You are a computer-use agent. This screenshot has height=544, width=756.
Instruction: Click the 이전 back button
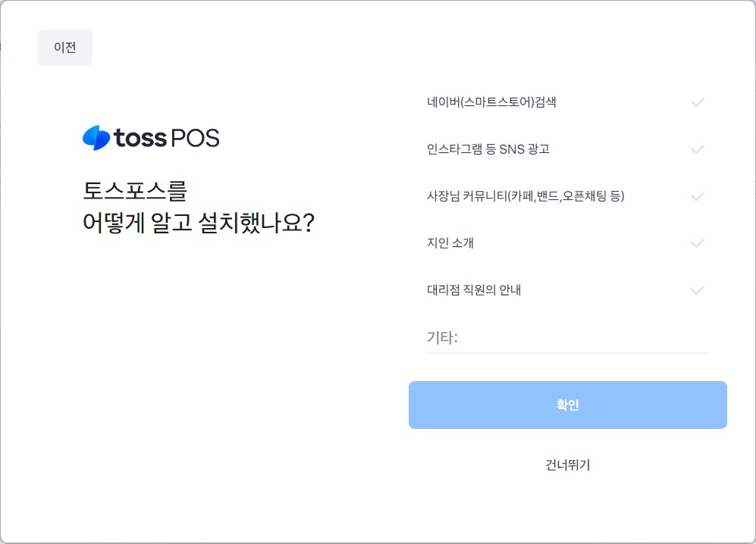tap(64, 47)
